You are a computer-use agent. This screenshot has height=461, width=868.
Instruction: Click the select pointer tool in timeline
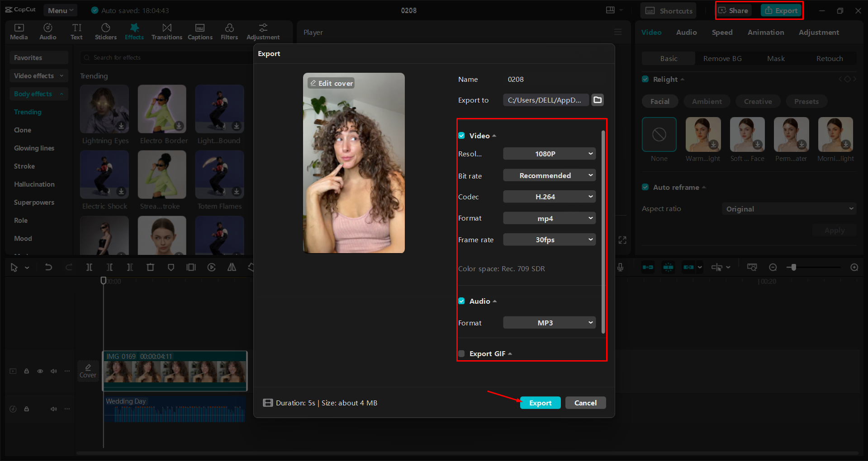14,267
